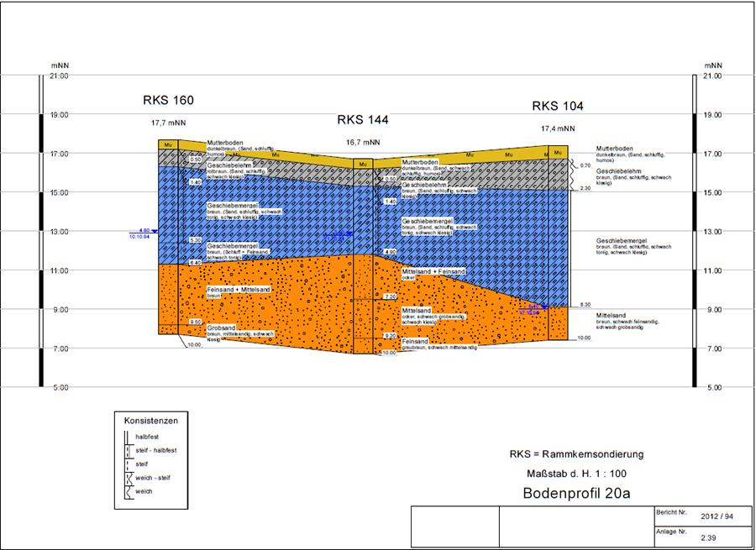Click the 0.70 depth mark of RKS 104
Image resolution: width=756 pixels, height=550 pixels.
(x=585, y=165)
